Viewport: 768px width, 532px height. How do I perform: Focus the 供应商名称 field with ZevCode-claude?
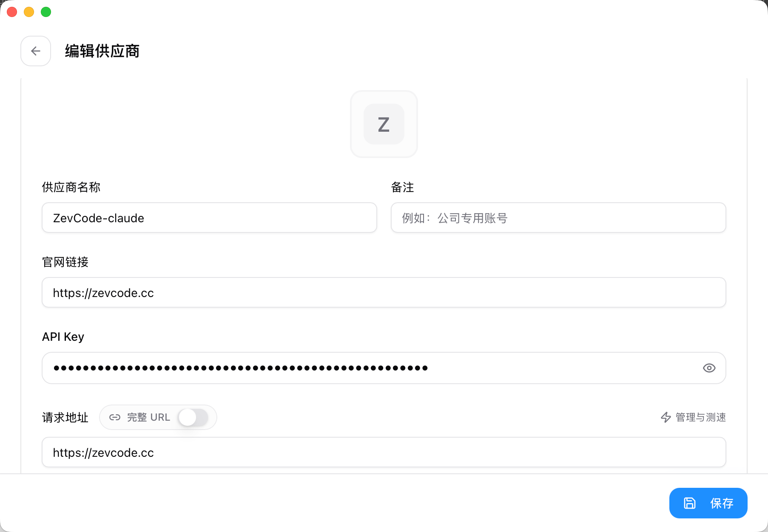click(209, 218)
